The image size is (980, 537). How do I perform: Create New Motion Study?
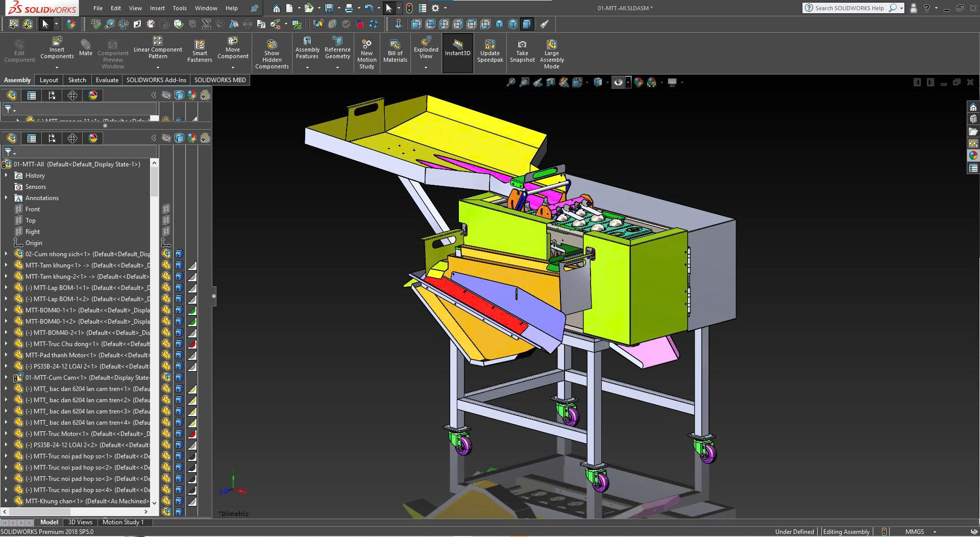coord(366,54)
